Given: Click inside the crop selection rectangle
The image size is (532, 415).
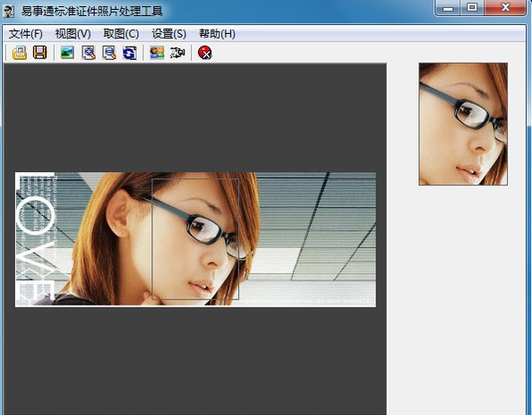Looking at the screenshot, I should (x=195, y=239).
